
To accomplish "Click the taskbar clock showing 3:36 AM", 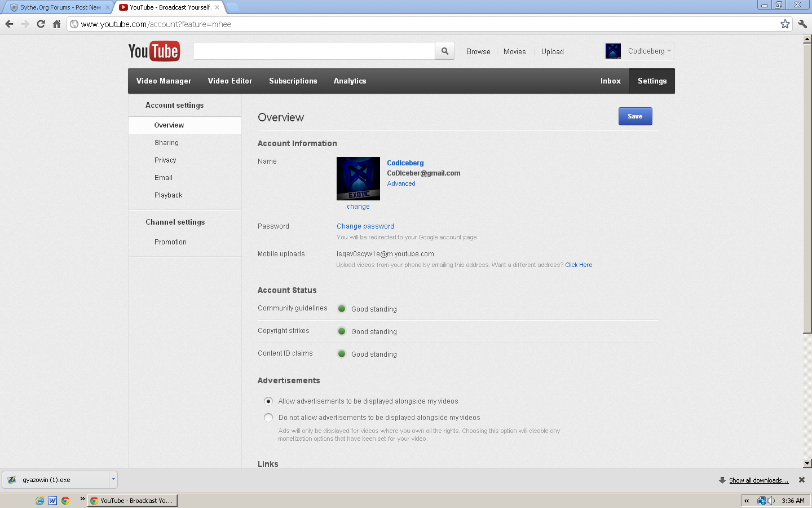I will (793, 501).
